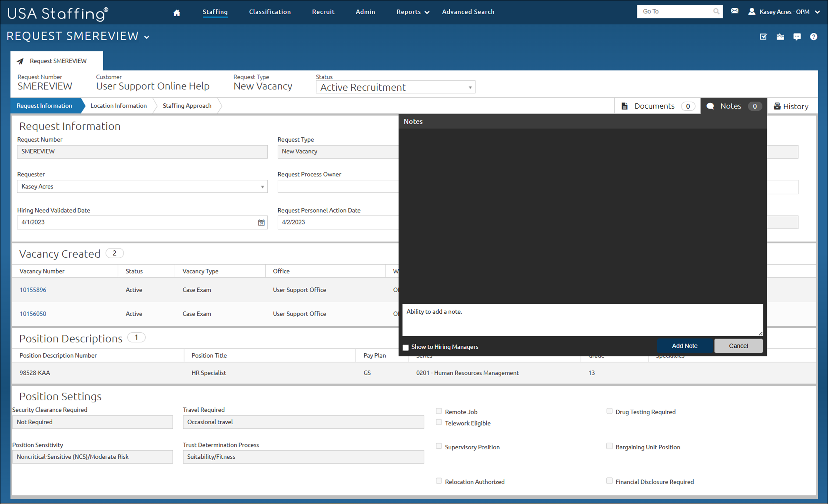Switch to Staffing Approach tab
The width and height of the screenshot is (828, 504).
[x=187, y=106]
